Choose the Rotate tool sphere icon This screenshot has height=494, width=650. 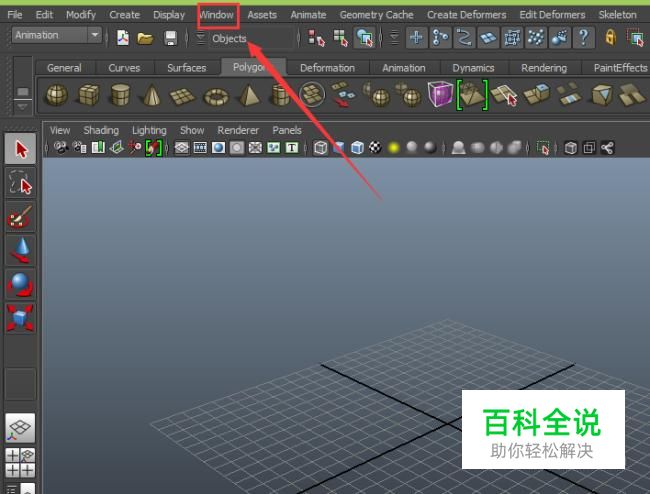coord(20,285)
